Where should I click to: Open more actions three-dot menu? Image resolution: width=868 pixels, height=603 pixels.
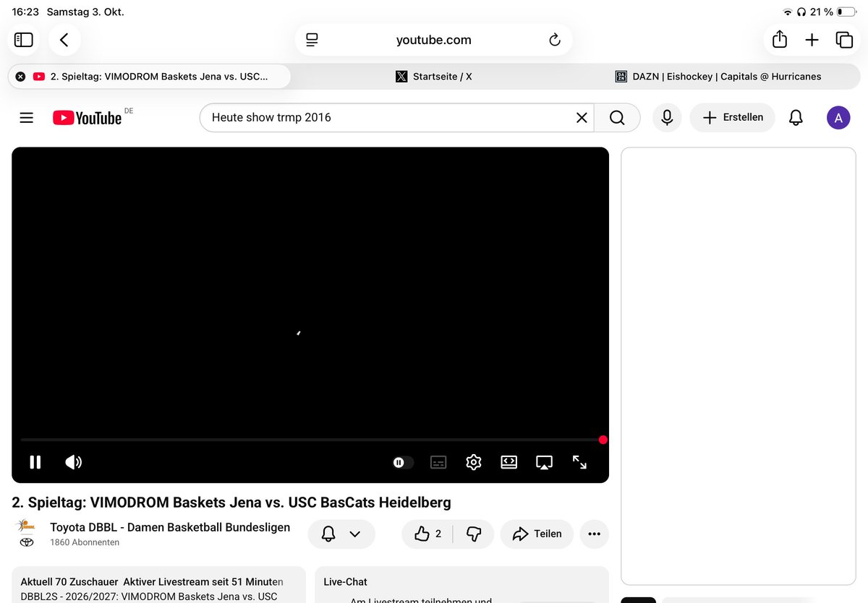[595, 534]
